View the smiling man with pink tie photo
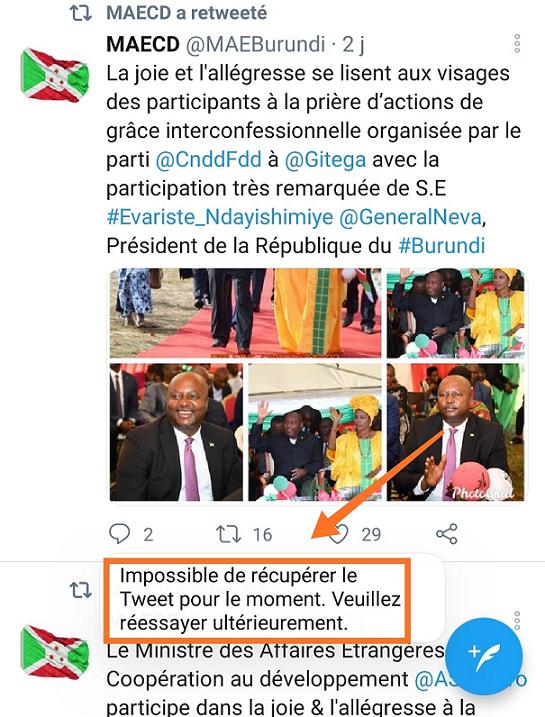Viewport: 545px width, 717px height. (176, 432)
